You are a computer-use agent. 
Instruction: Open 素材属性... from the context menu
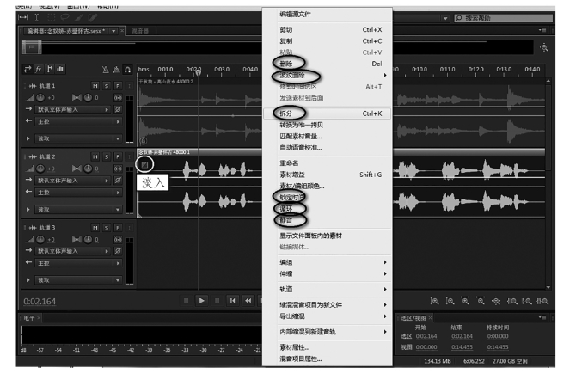coord(327,347)
